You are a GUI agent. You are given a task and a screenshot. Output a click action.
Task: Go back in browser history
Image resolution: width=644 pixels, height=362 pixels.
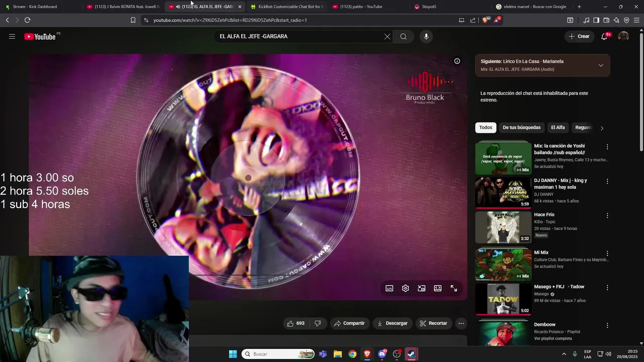[7, 20]
